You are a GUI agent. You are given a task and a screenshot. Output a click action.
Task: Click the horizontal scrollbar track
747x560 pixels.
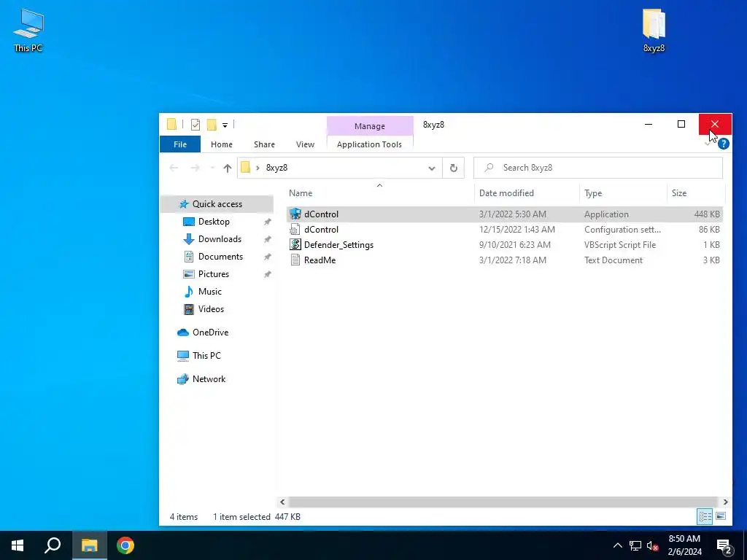503,502
